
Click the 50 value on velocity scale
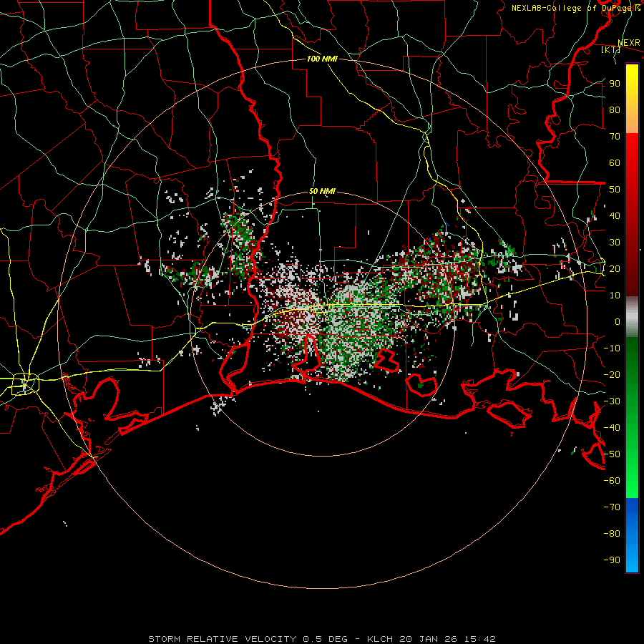pos(615,190)
